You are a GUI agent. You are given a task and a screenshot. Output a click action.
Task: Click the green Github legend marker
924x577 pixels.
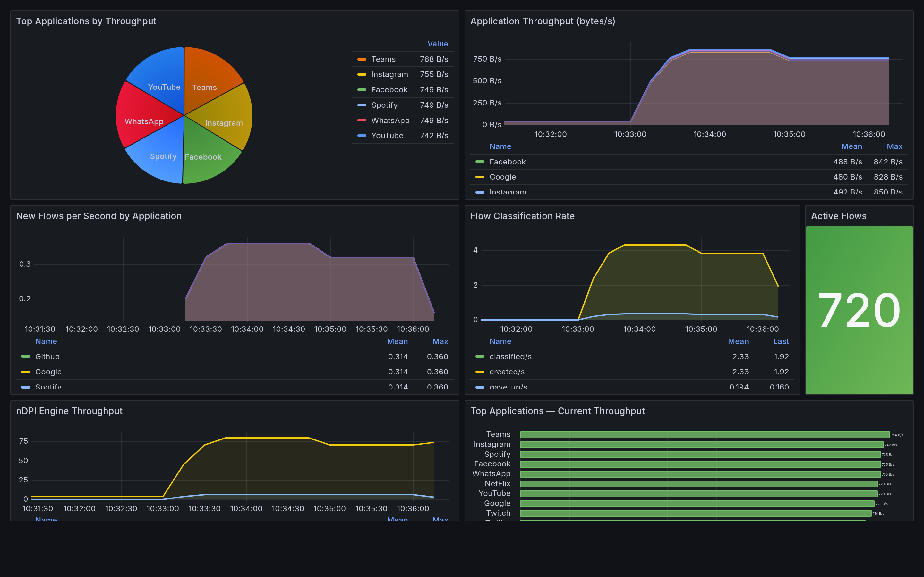coord(25,356)
